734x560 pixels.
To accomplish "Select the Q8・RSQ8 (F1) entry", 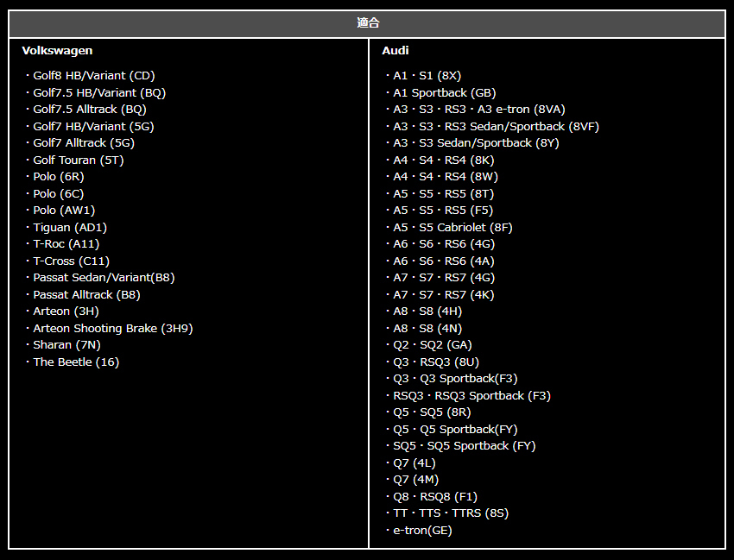I will (x=435, y=497).
